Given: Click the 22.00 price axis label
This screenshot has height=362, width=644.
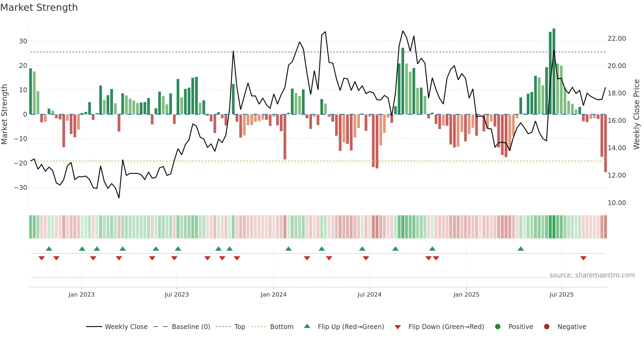Looking at the screenshot, I should 617,39.
